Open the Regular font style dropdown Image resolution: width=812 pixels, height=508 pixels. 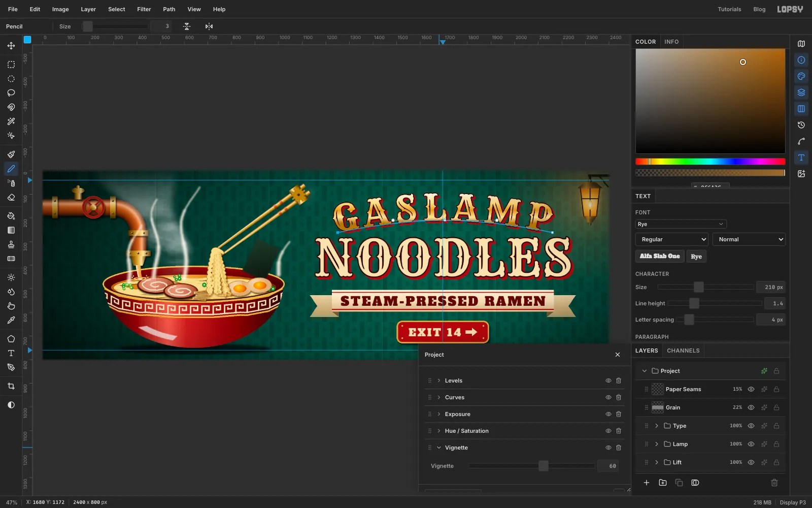click(x=672, y=239)
